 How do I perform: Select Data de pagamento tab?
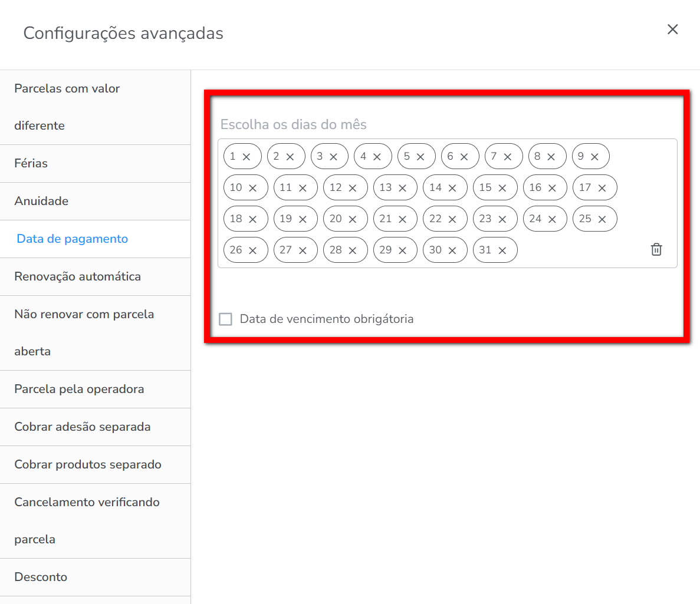pos(72,239)
